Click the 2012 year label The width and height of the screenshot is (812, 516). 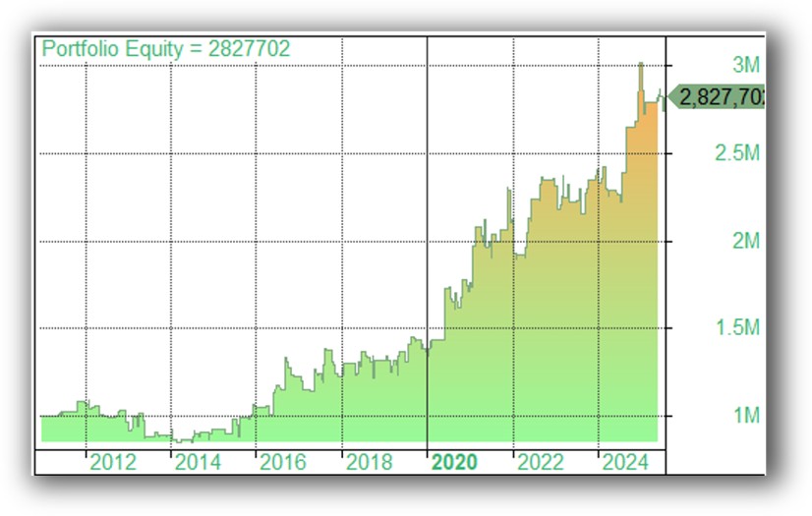(113, 462)
